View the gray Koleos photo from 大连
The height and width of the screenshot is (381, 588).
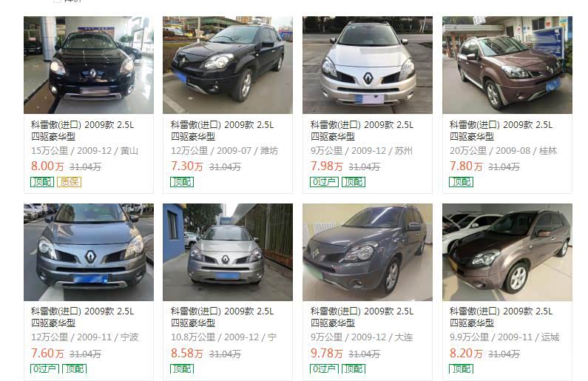[368, 252]
